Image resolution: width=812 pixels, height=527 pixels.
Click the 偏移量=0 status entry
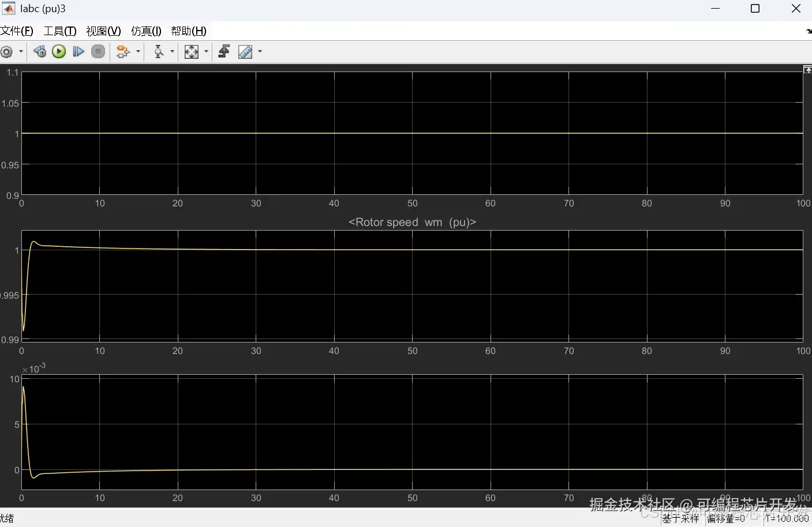coord(726,518)
